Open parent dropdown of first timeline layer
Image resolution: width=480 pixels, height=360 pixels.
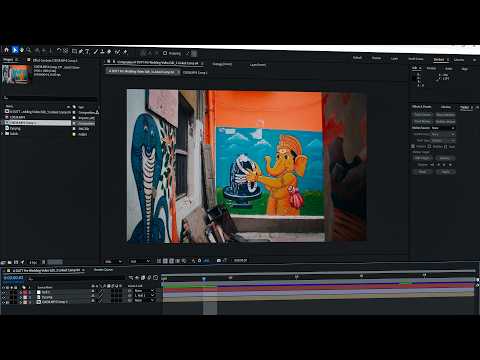point(145,291)
